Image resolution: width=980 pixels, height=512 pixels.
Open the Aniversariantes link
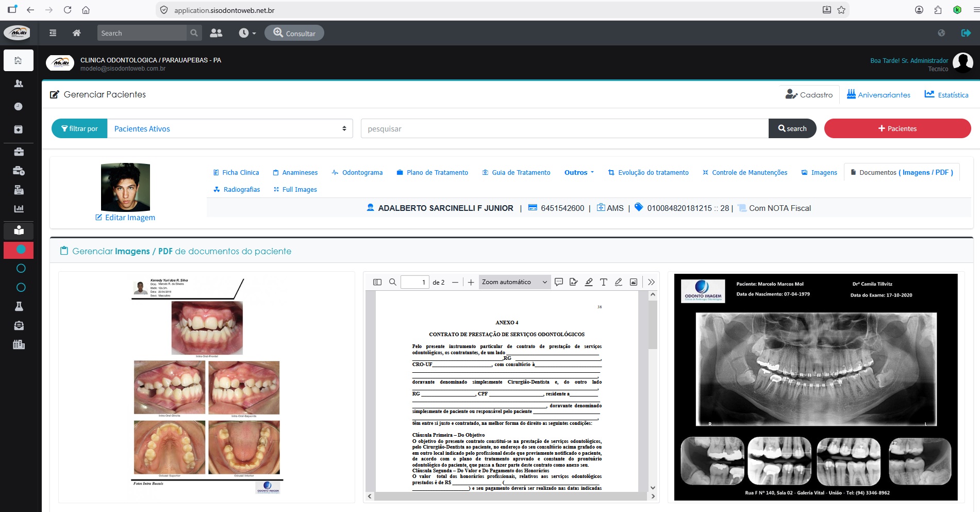[x=878, y=95]
